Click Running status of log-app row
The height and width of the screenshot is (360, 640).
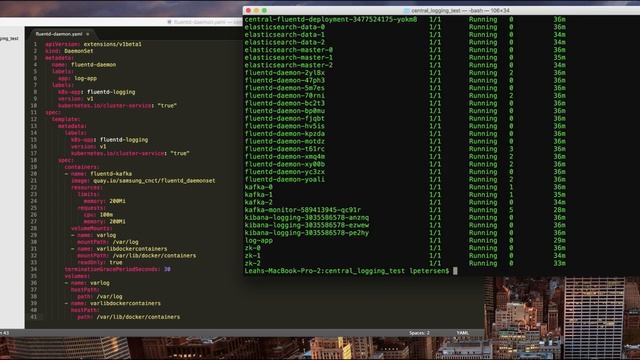coord(483,240)
